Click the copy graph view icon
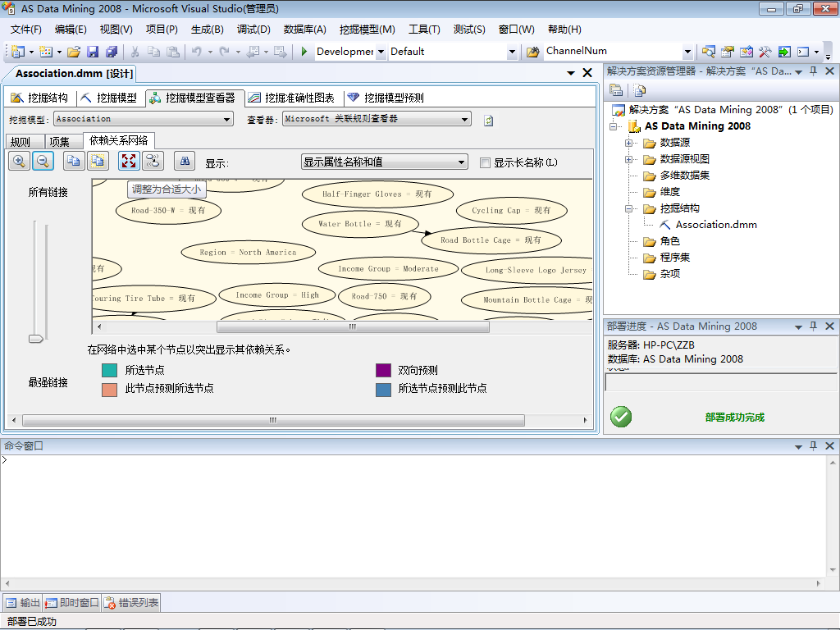This screenshot has width=840, height=630. point(74,162)
